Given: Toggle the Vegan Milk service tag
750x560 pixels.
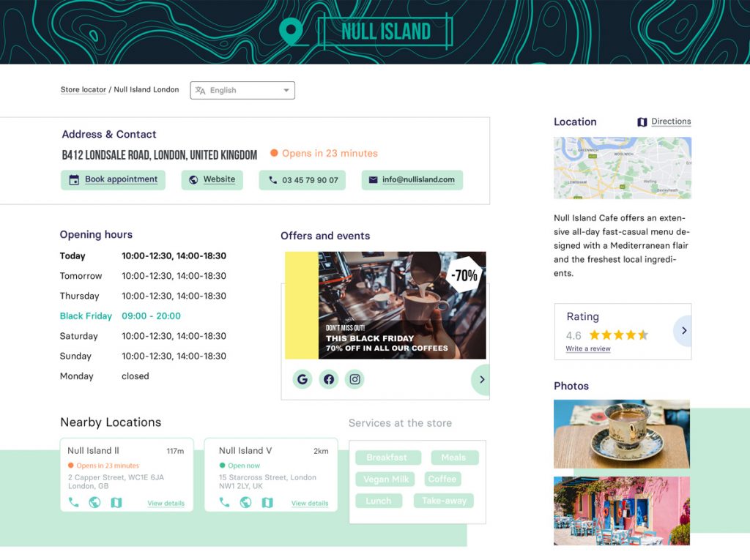Looking at the screenshot, I should [x=385, y=479].
